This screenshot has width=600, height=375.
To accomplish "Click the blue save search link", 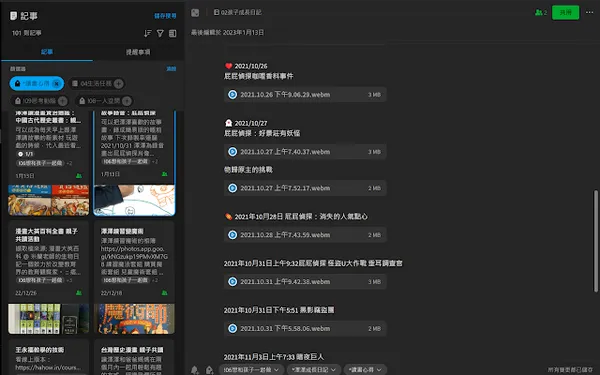I will tap(165, 16).
